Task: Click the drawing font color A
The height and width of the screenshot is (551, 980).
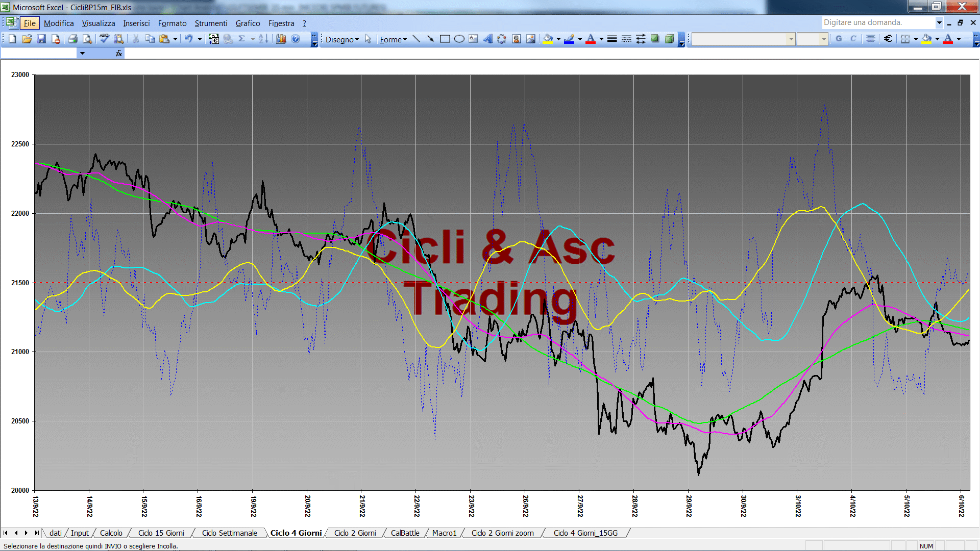Action: (591, 39)
